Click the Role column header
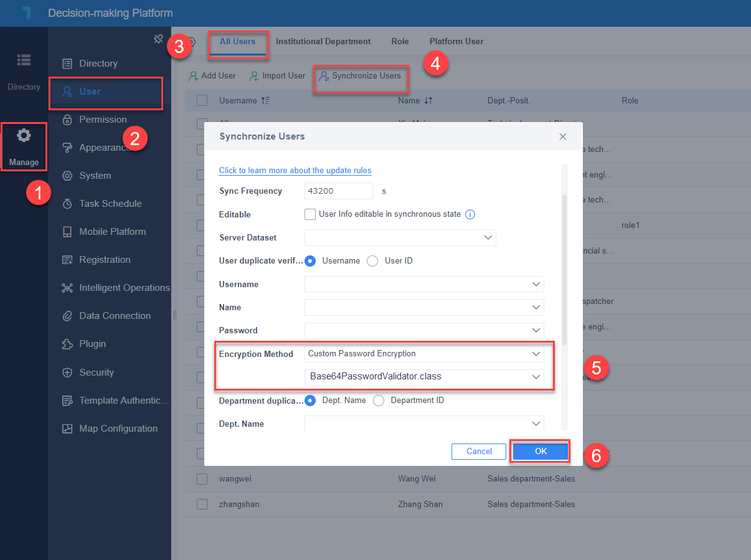This screenshot has height=560, width=751. 630,100
